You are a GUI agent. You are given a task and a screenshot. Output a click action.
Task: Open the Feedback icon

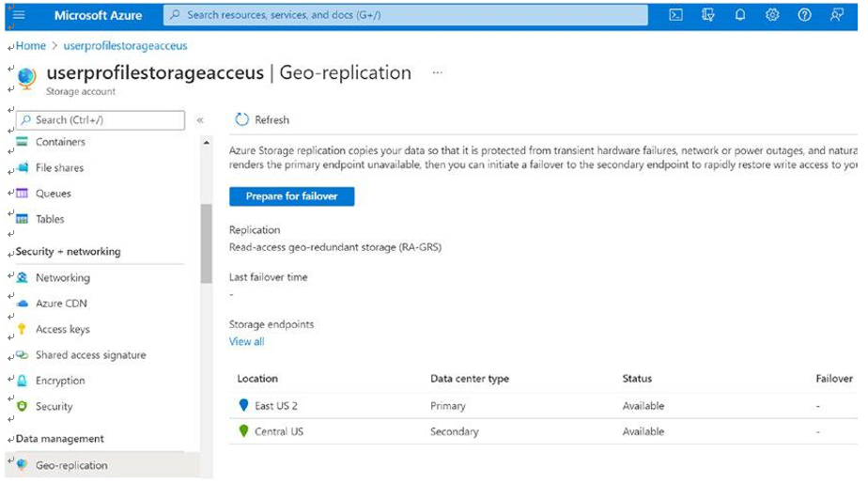836,15
